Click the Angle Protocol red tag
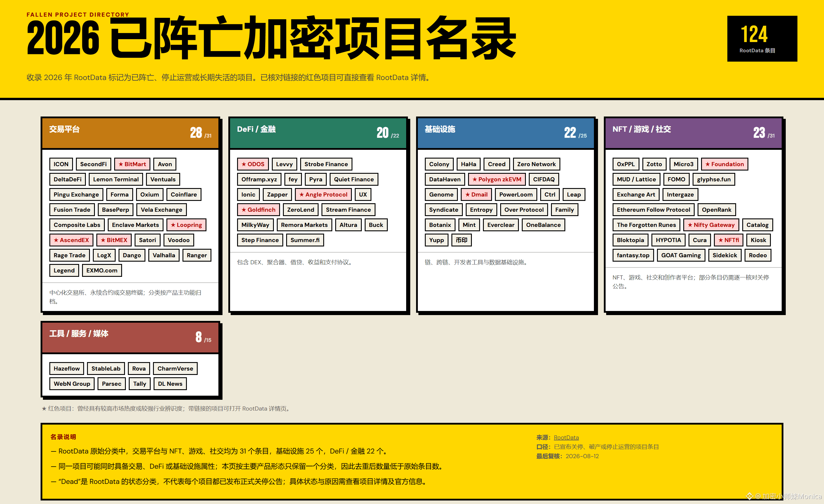Viewport: 824px width, 504px height. point(323,195)
